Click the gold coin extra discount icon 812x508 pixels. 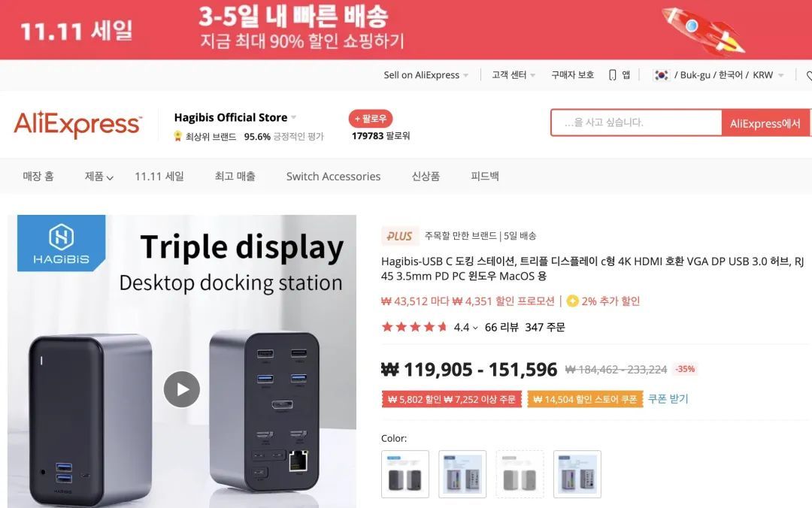tap(572, 301)
